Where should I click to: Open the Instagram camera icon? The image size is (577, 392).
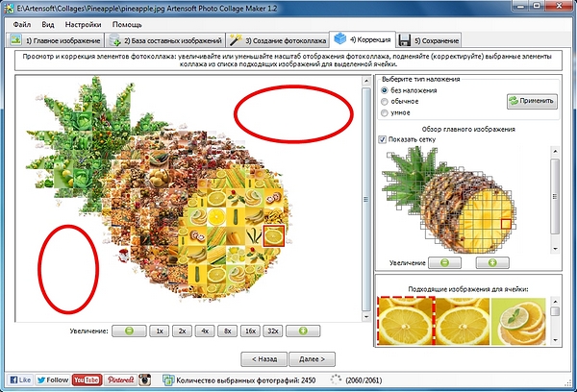(x=145, y=380)
